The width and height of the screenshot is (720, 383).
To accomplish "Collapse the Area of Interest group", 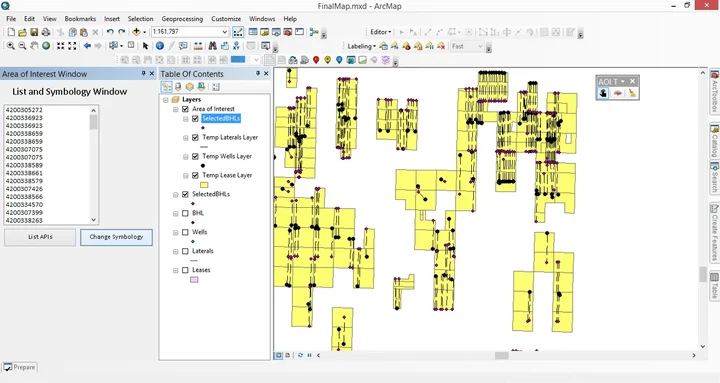I will (x=175, y=109).
